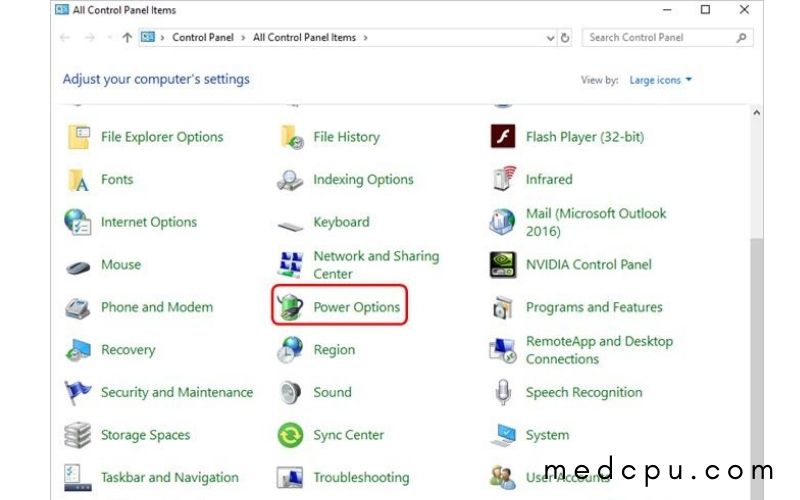Click the All Control Panel Items breadcrumb

click(304, 38)
